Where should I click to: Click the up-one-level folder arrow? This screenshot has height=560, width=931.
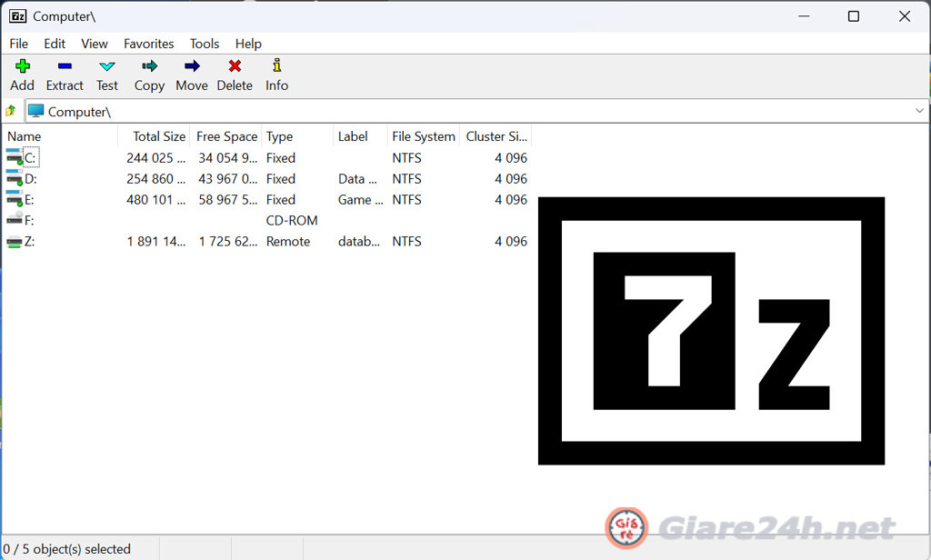(x=12, y=110)
